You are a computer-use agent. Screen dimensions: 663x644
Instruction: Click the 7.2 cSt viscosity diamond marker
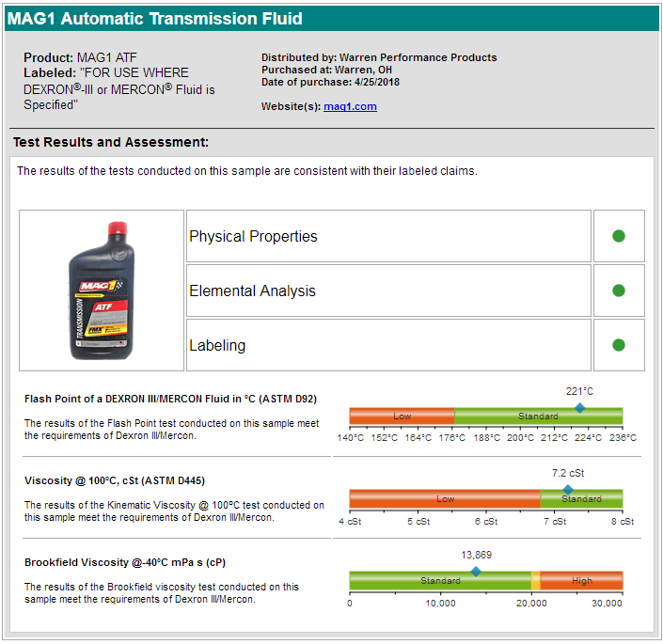(568, 490)
